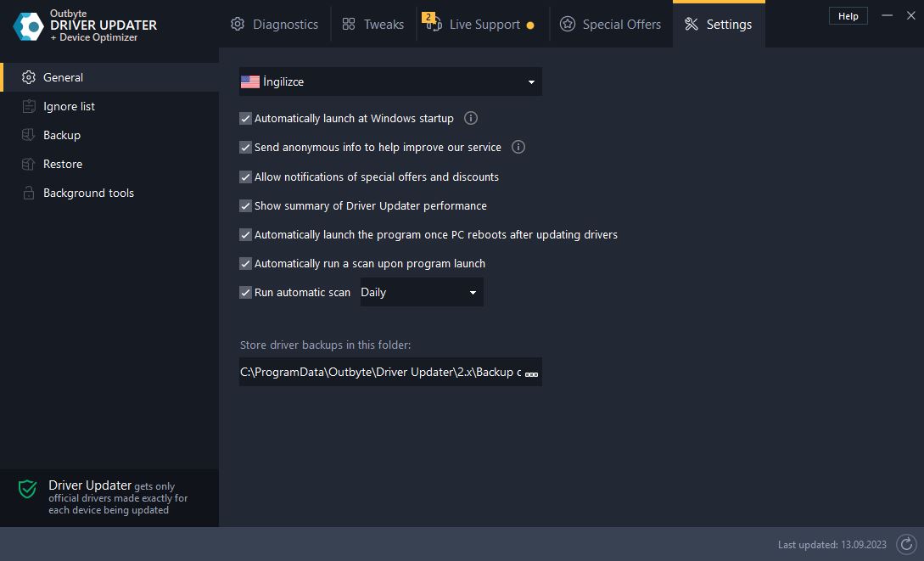Click the green shield icon at bottom left

pos(27,489)
